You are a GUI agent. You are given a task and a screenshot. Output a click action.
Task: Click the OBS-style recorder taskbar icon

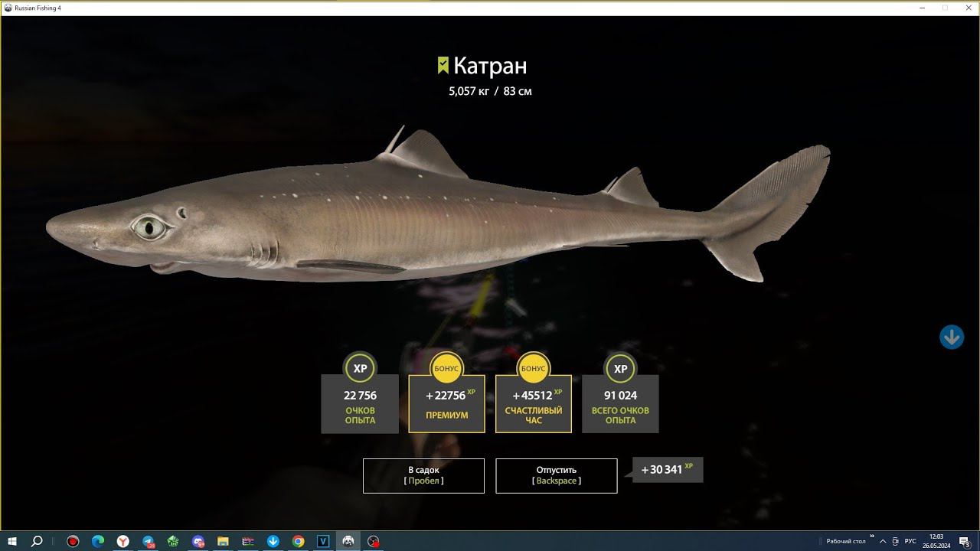point(374,541)
